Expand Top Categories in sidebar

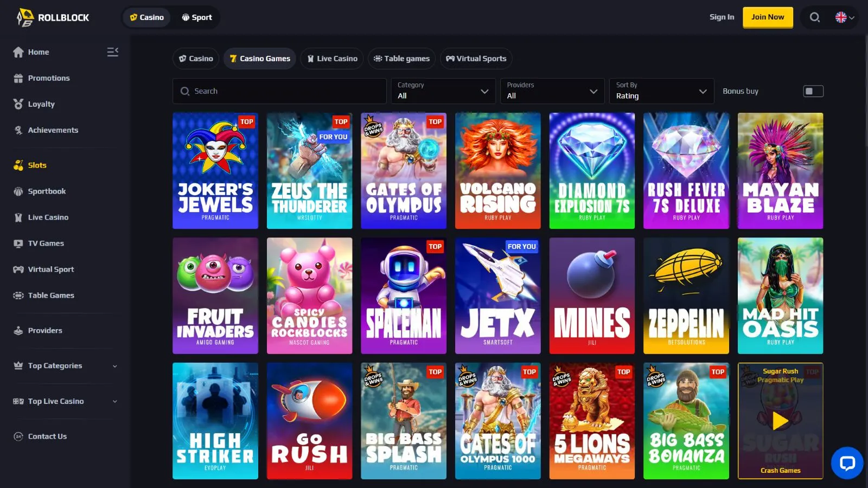click(65, 366)
